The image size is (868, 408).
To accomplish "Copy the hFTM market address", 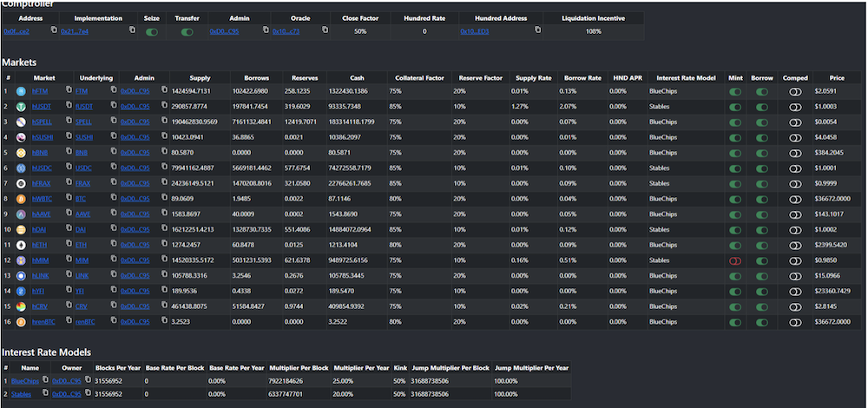I will (x=69, y=89).
